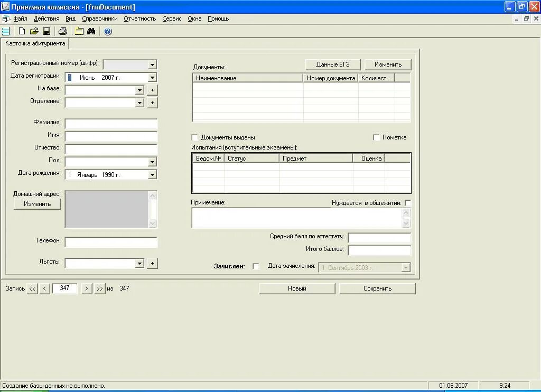Click the Новый button
This screenshot has width=541, height=392.
point(297,288)
